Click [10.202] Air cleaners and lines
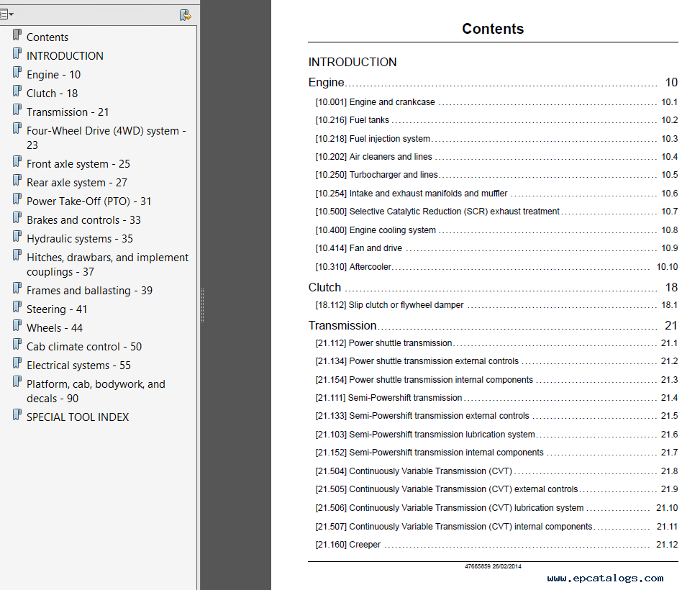700x590 pixels. [x=496, y=157]
